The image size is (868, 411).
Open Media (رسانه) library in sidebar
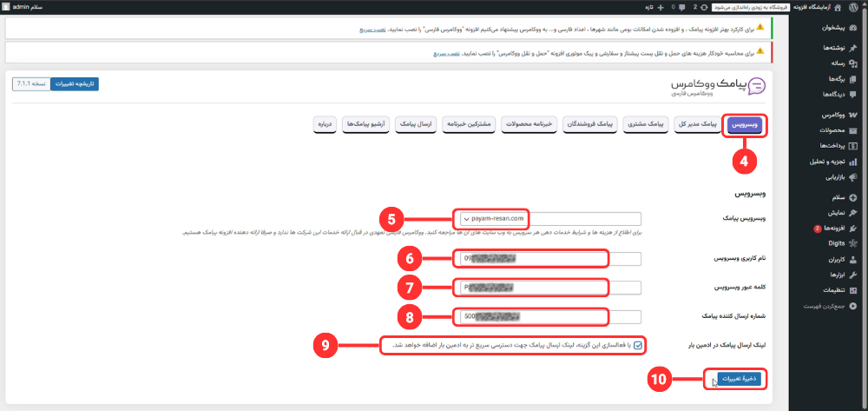854,63
